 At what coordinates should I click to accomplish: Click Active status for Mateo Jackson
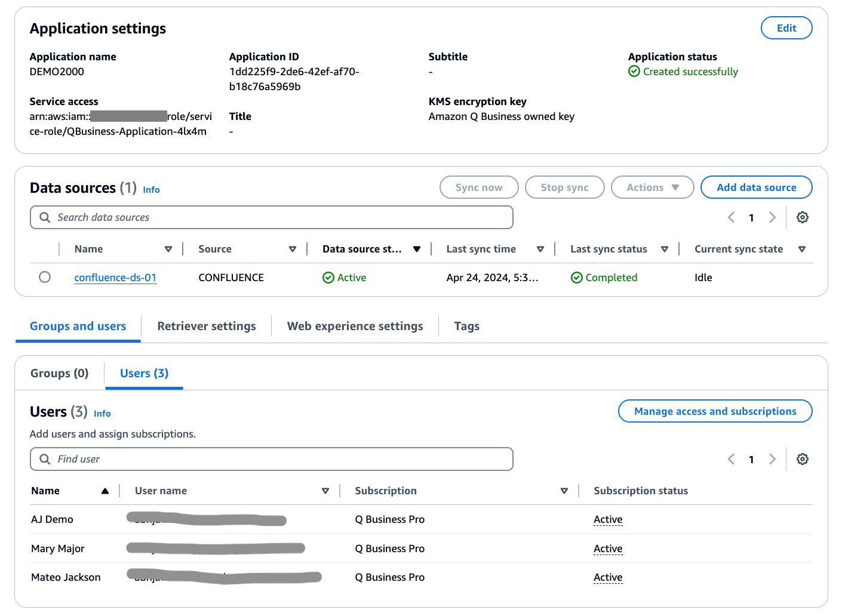(608, 577)
